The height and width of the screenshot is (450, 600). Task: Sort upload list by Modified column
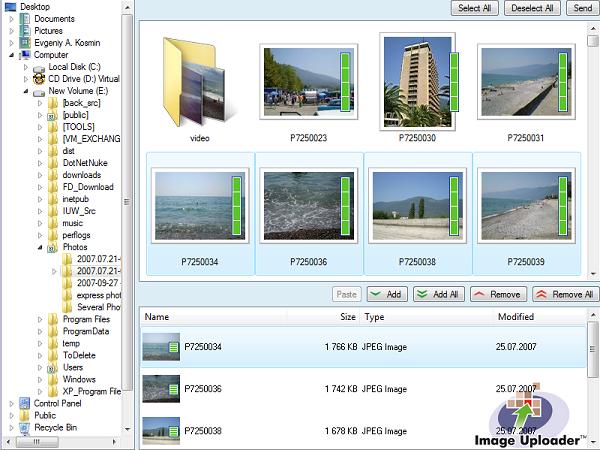[x=540, y=317]
